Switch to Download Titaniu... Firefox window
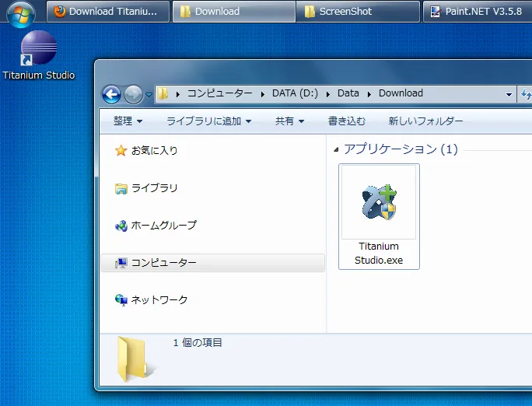532x406 pixels. 108,12
